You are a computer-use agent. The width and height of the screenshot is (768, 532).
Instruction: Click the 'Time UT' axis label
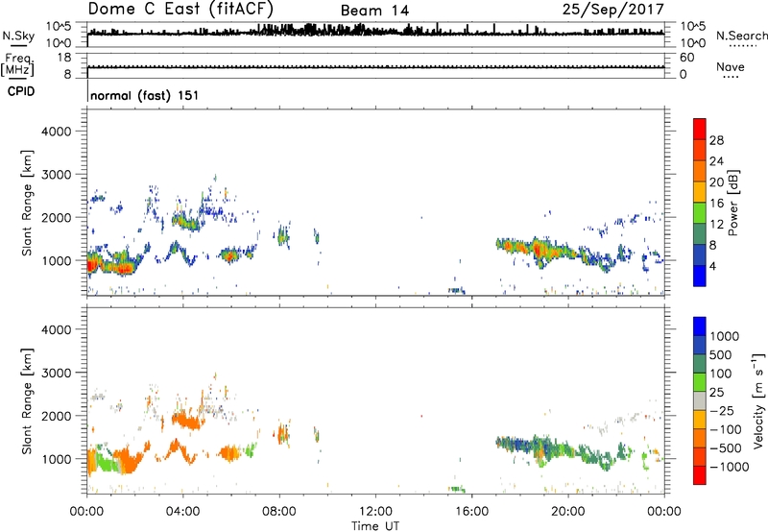375,526
